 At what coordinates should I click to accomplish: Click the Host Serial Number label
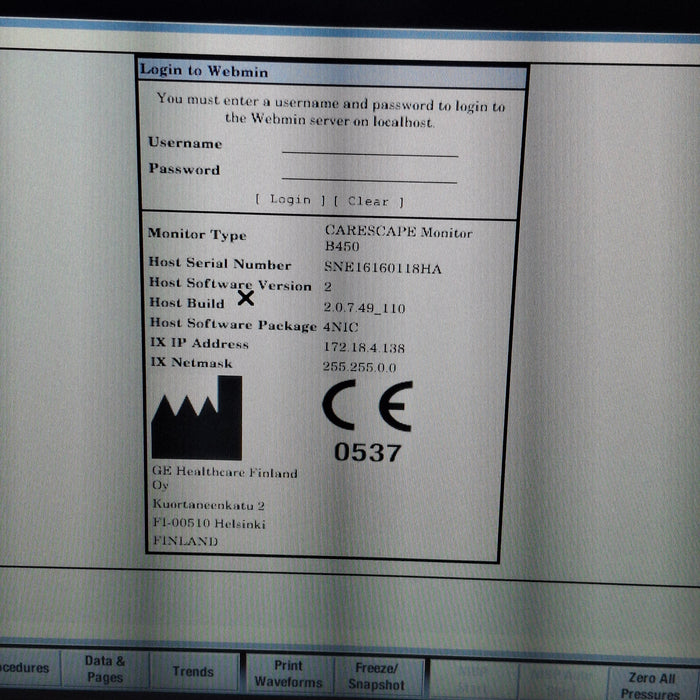220,263
